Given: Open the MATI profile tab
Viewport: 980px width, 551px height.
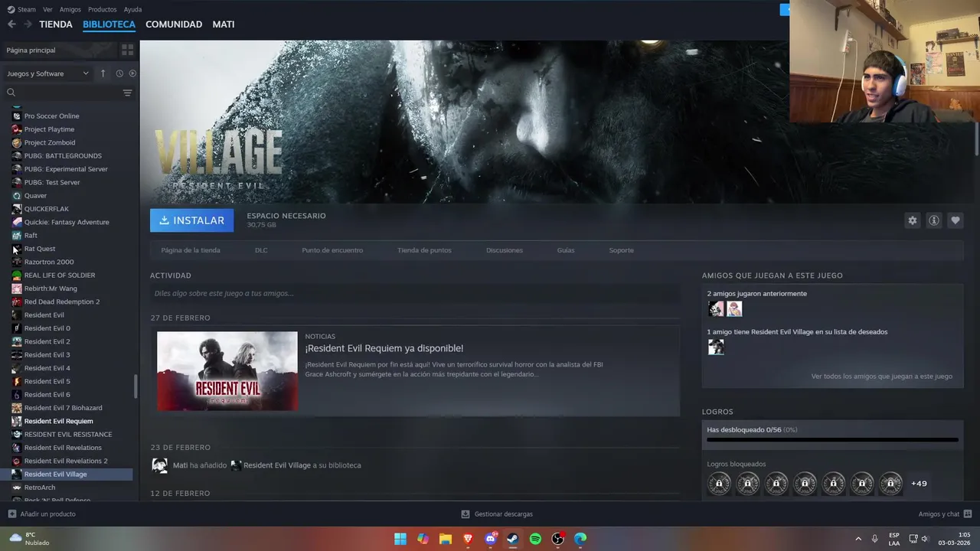Looking at the screenshot, I should [224, 24].
